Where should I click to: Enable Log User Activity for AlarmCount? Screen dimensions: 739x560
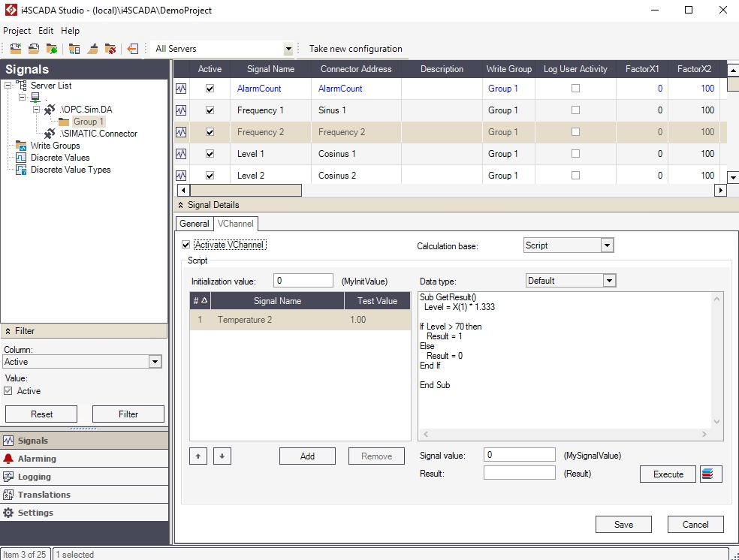tap(575, 89)
